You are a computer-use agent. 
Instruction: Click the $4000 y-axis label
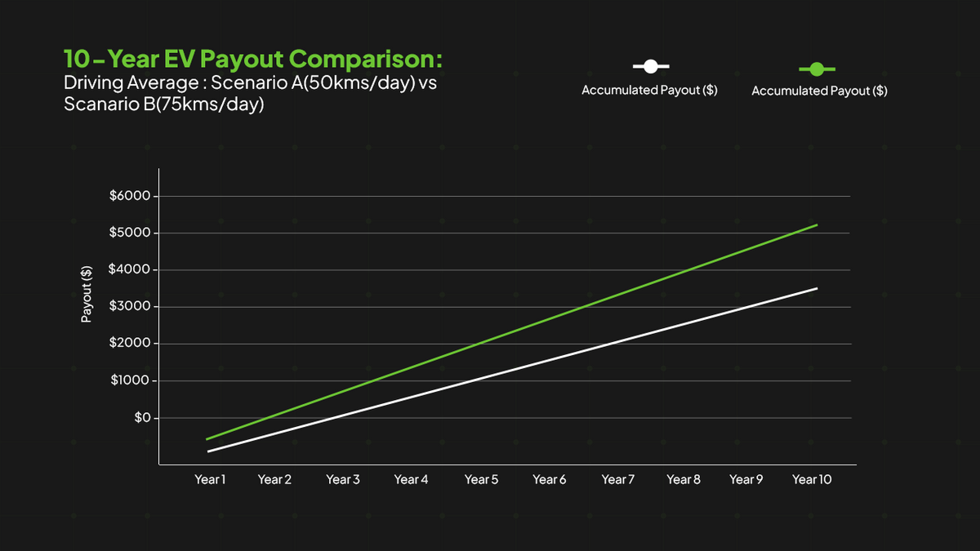pyautogui.click(x=130, y=269)
